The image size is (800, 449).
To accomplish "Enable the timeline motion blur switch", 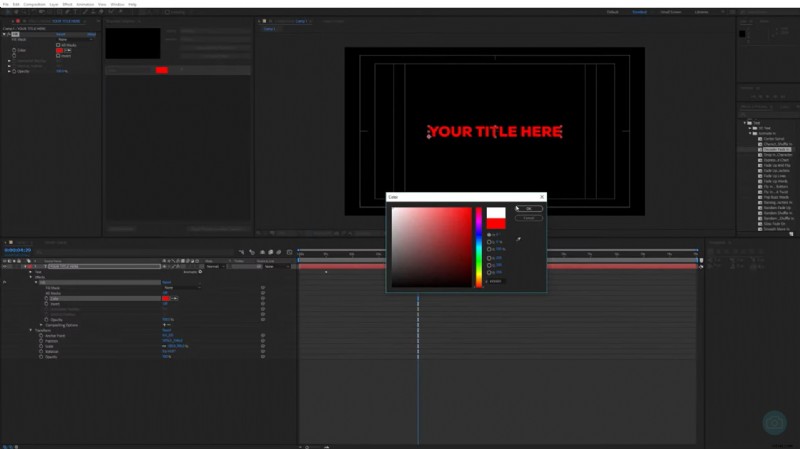I will (x=279, y=252).
